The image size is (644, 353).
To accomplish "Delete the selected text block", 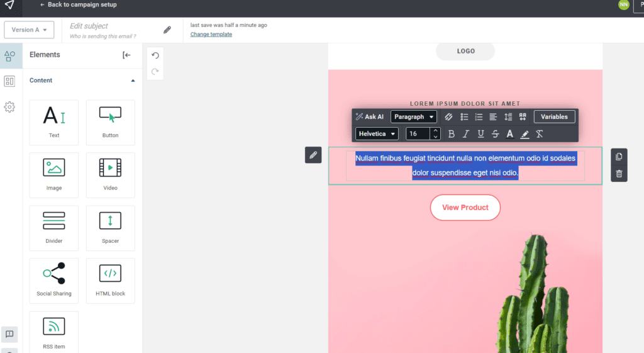I will pos(619,174).
